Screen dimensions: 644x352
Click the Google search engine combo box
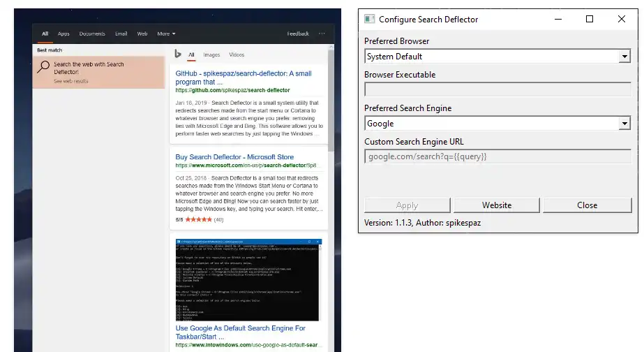tap(497, 124)
